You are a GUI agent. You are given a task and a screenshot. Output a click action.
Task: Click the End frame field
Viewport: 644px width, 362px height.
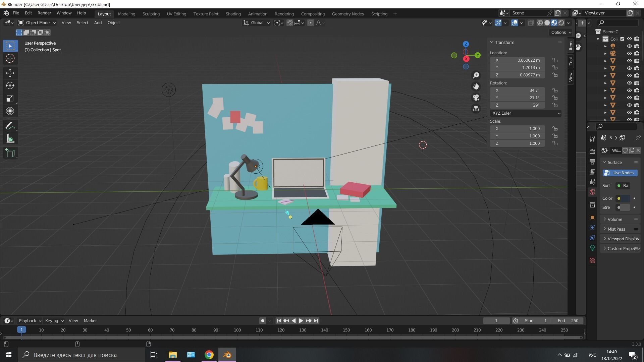pyautogui.click(x=568, y=321)
